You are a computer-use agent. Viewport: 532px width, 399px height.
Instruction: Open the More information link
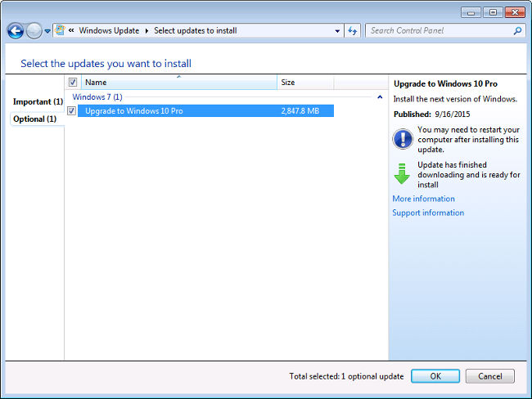(423, 199)
